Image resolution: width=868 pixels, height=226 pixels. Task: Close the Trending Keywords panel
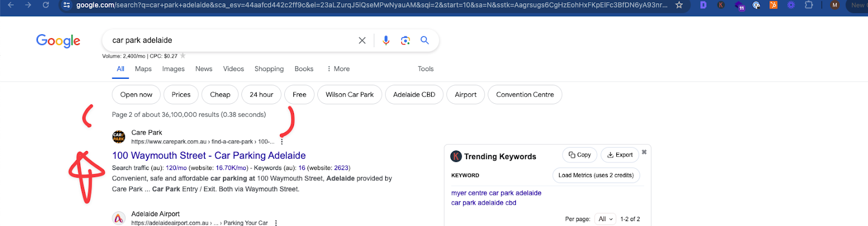click(644, 152)
